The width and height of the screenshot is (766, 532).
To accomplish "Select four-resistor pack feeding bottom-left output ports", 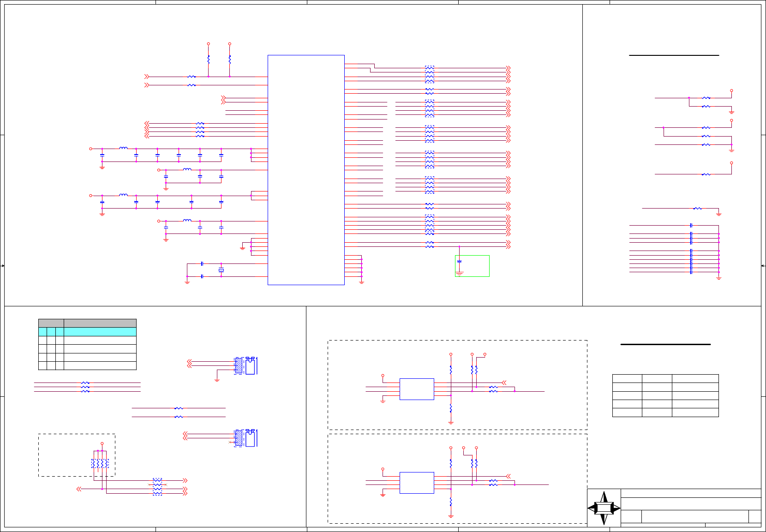I will point(157,487).
